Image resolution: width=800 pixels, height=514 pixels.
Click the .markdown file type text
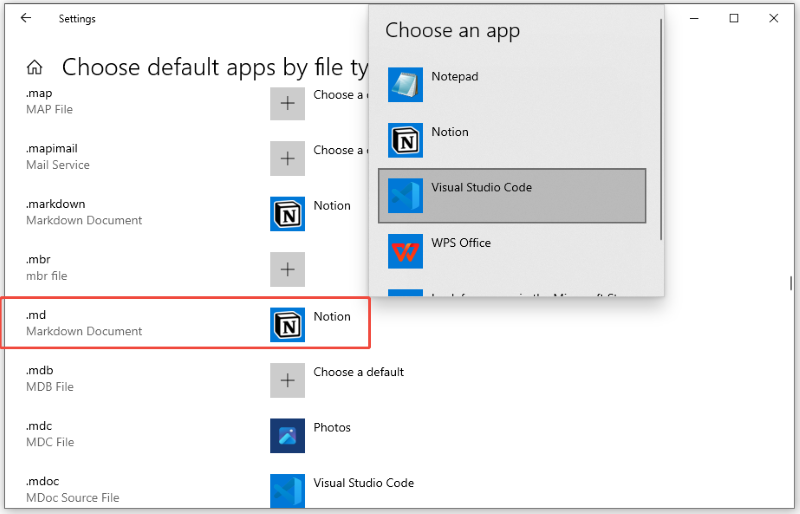(56, 204)
